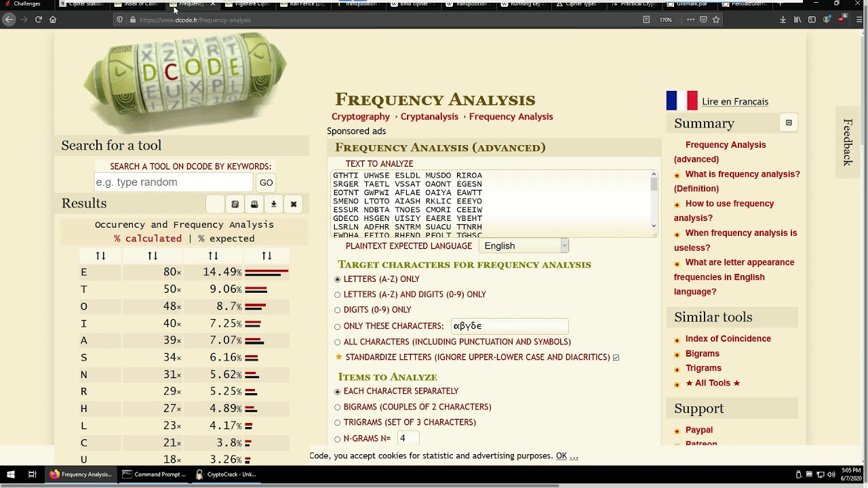Open the Bigrams similar tool link
The width and height of the screenshot is (868, 488).
703,354
